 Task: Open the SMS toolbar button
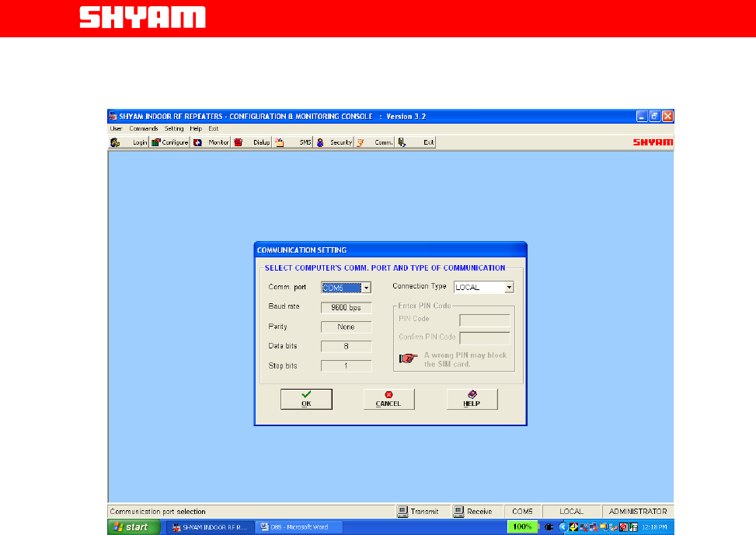[293, 142]
